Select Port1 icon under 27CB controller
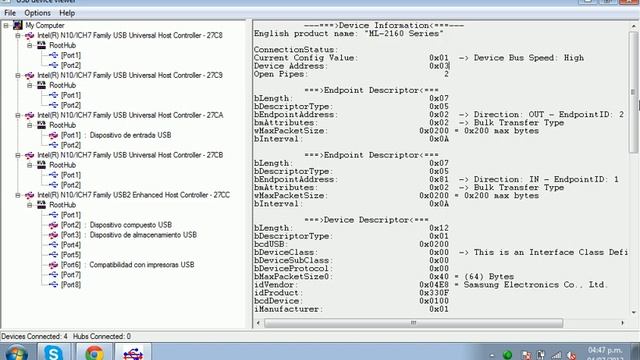640x360 pixels. [x=53, y=175]
